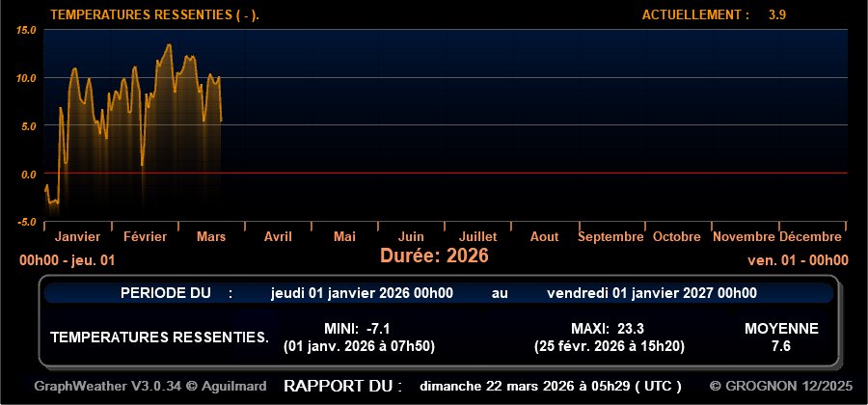The height and width of the screenshot is (405, 868).
Task: Click the MOYENNE 7.6 average value
Action: [x=781, y=345]
